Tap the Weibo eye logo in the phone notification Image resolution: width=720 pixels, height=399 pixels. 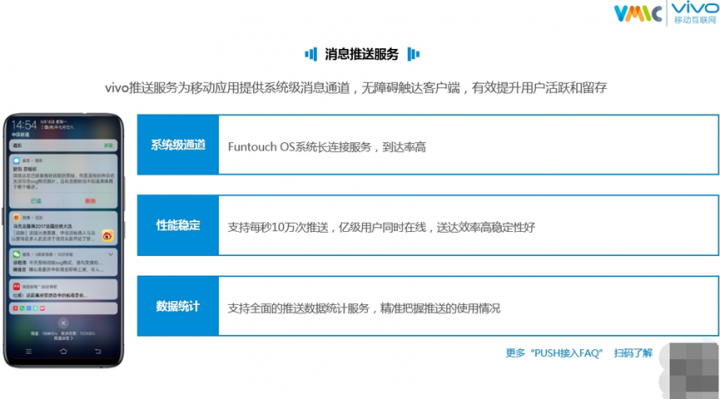coord(107,236)
